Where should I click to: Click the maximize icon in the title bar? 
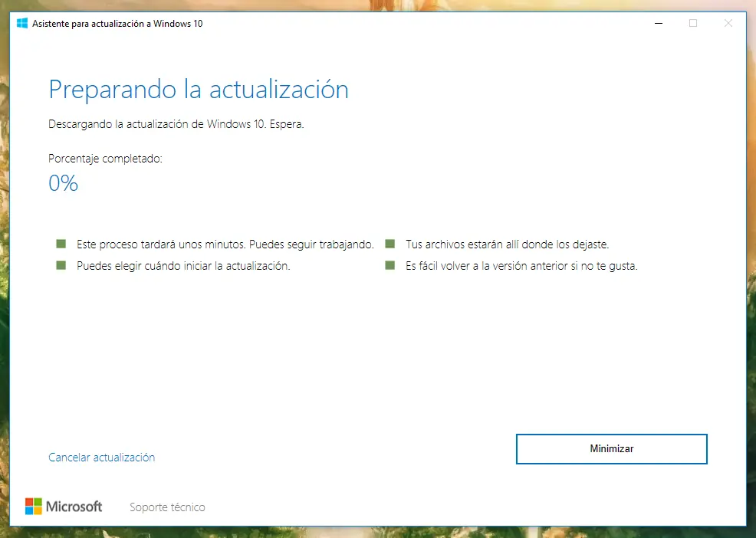coord(692,23)
